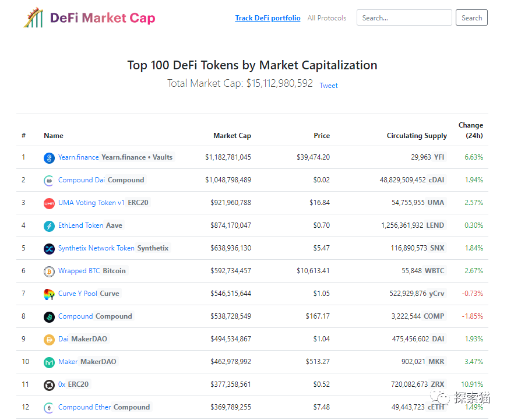507x420 pixels.
Task: Click the 1,256,361,932 LEND supply value
Action: tap(413, 225)
